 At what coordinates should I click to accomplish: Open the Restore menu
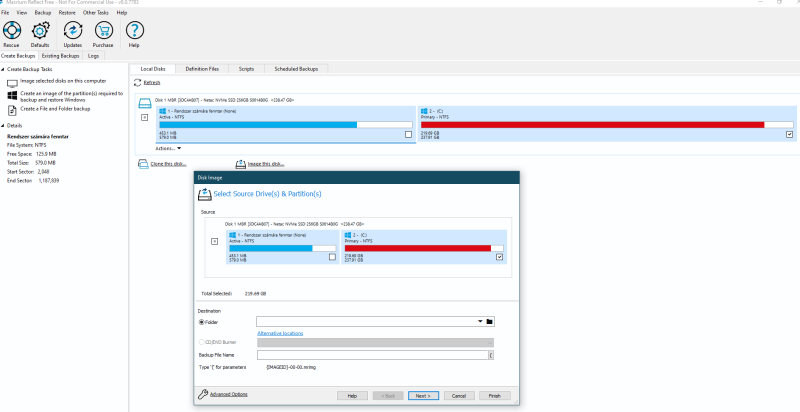[67, 13]
